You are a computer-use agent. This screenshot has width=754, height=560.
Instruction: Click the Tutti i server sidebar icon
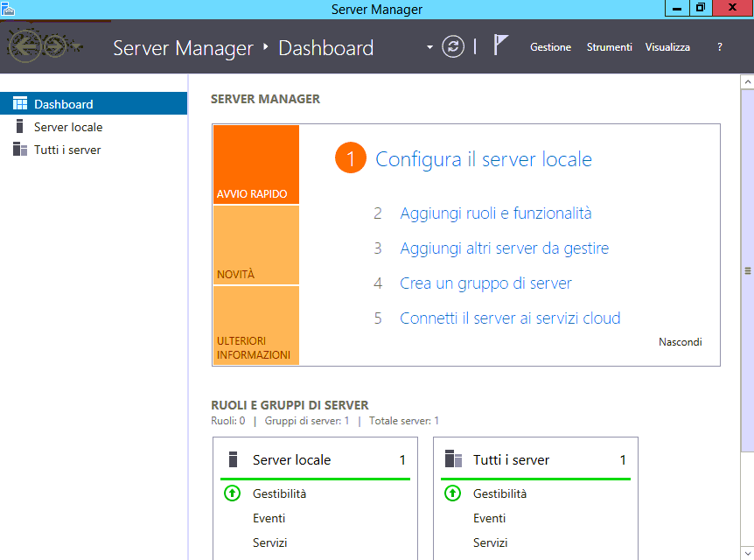pyautogui.click(x=20, y=150)
